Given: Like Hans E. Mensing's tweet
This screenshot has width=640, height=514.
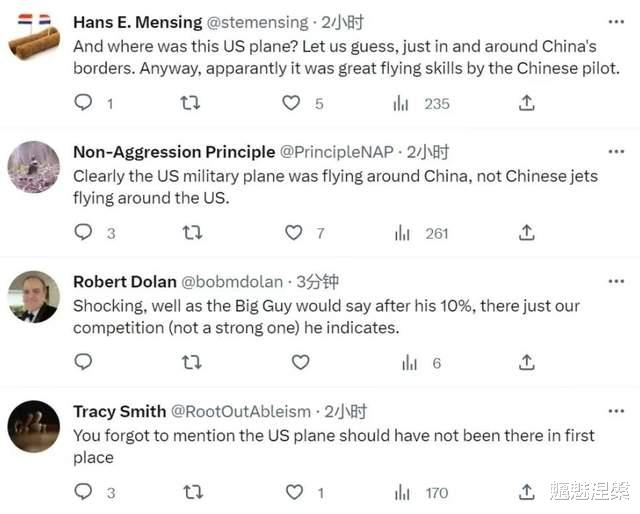Looking at the screenshot, I should tap(291, 102).
